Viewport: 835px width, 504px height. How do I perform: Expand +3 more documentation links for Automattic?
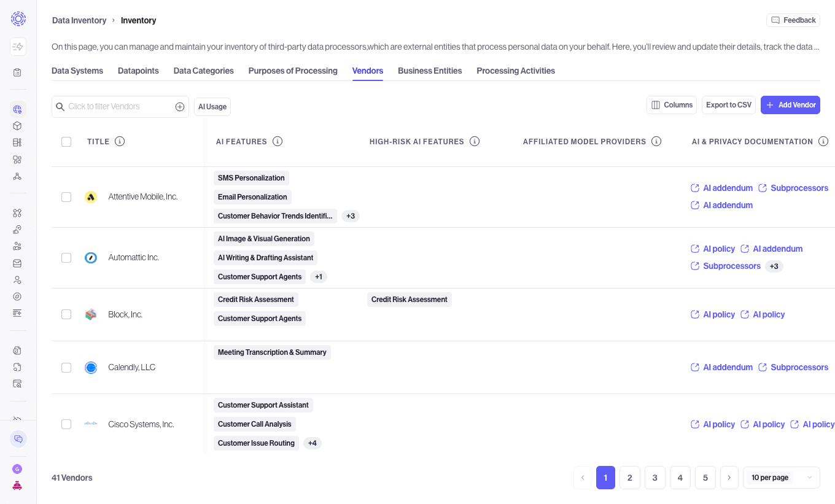pyautogui.click(x=774, y=266)
